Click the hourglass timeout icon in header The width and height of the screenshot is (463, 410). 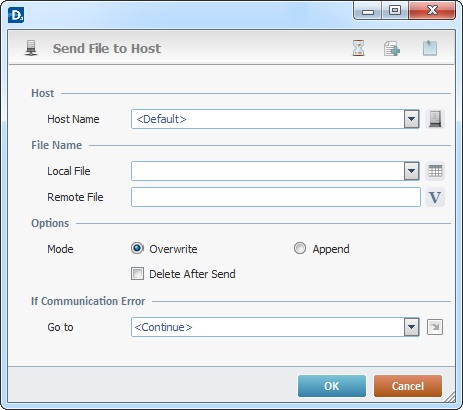tap(358, 48)
